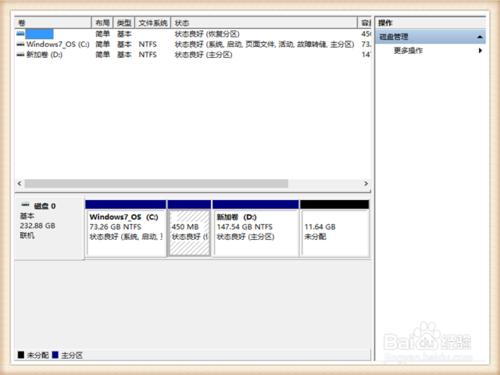Click the 磁盘 0 disk label
This screenshot has height=375, width=500.
[45, 206]
